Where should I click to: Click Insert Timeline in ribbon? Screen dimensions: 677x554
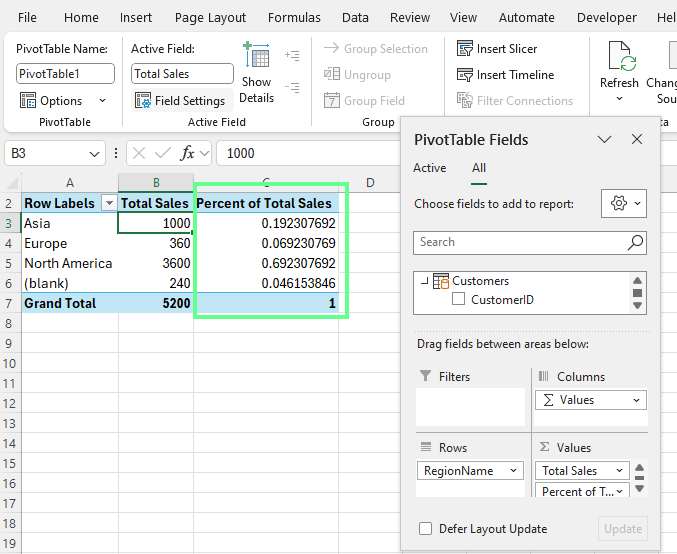pyautogui.click(x=504, y=75)
